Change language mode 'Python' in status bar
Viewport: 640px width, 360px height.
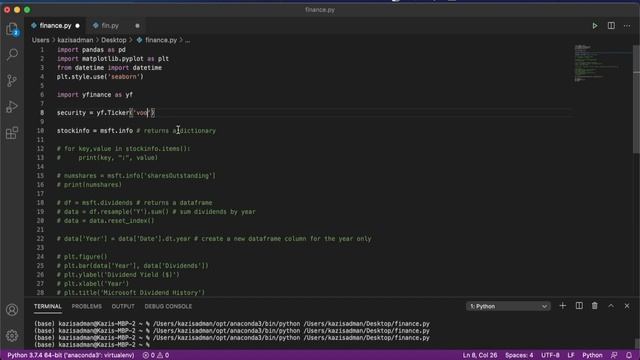pyautogui.click(x=592, y=355)
